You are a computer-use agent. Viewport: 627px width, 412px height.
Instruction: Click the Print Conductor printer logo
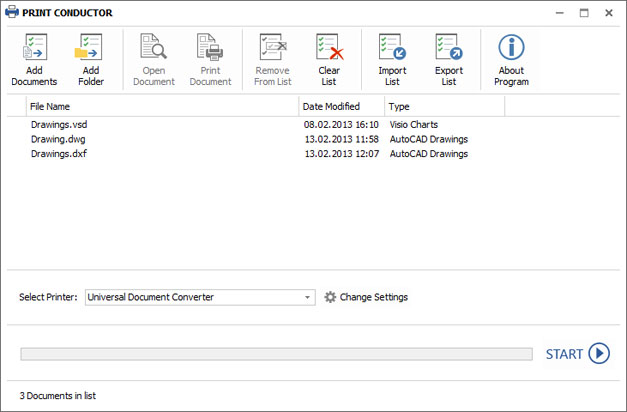pyautogui.click(x=12, y=12)
